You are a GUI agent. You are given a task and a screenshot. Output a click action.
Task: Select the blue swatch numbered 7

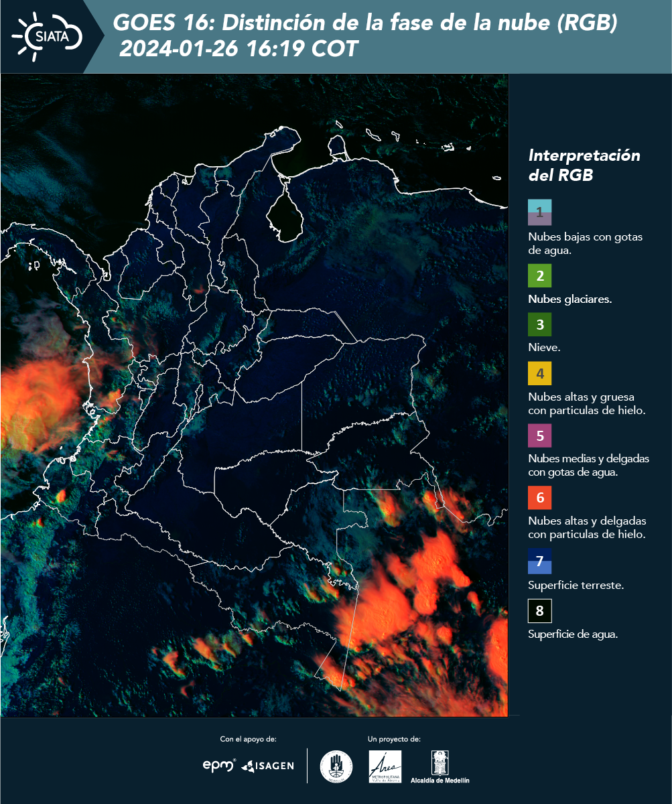click(x=539, y=561)
